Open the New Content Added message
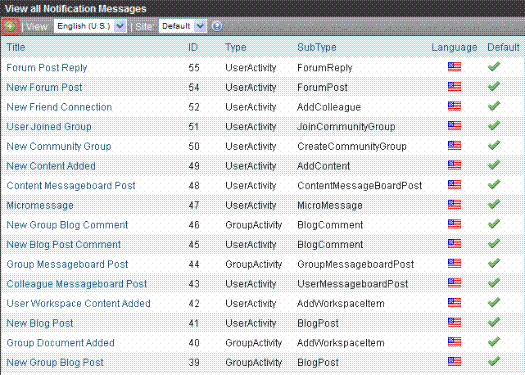525x375 pixels. coord(51,166)
